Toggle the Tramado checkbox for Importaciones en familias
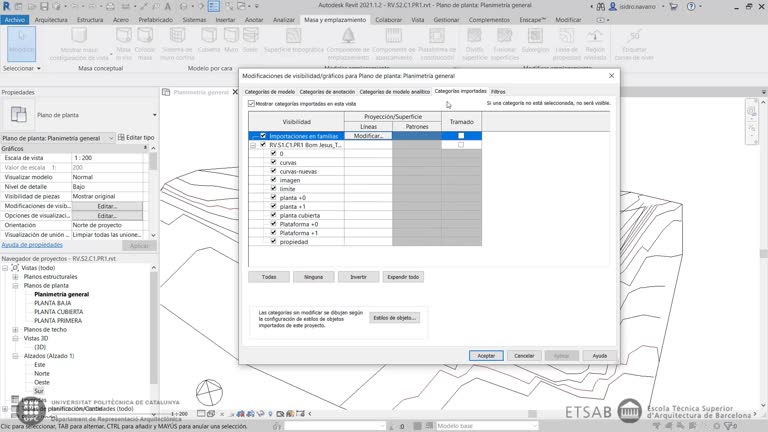 (x=461, y=135)
